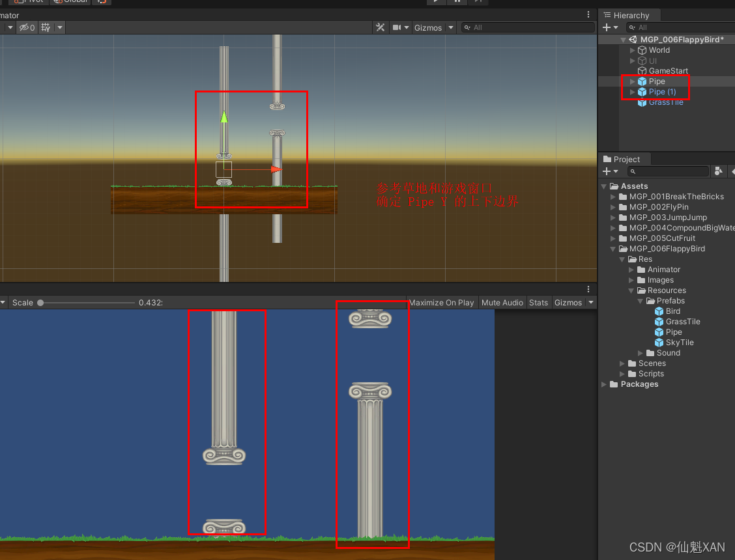Select the World cube icon in Hierarchy
Image resolution: width=735 pixels, height=560 pixels.
(x=642, y=50)
